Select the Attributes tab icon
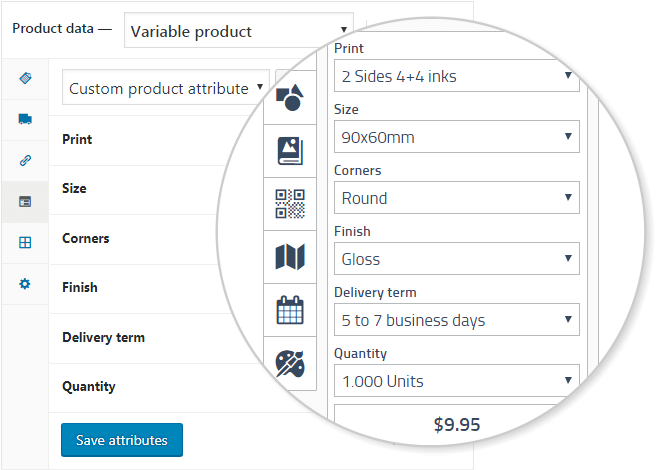 tap(25, 202)
